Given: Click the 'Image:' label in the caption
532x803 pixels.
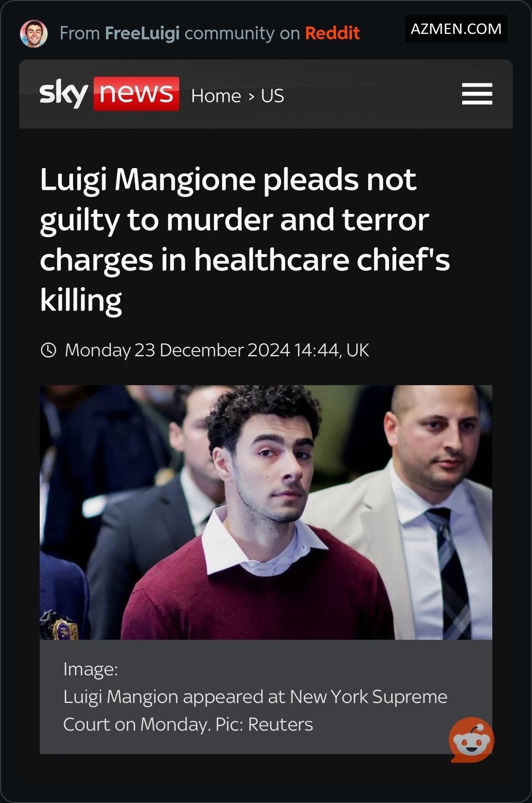Looking at the screenshot, I should tap(90, 669).
